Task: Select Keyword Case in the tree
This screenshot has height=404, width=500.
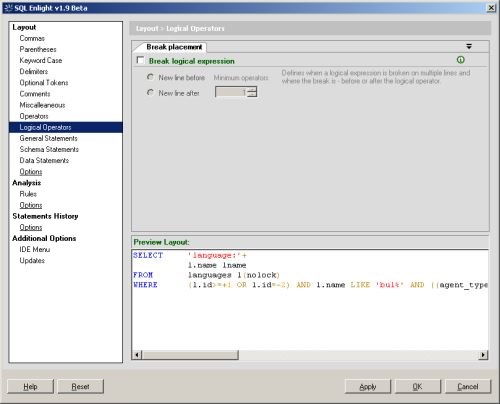Action: tap(41, 60)
